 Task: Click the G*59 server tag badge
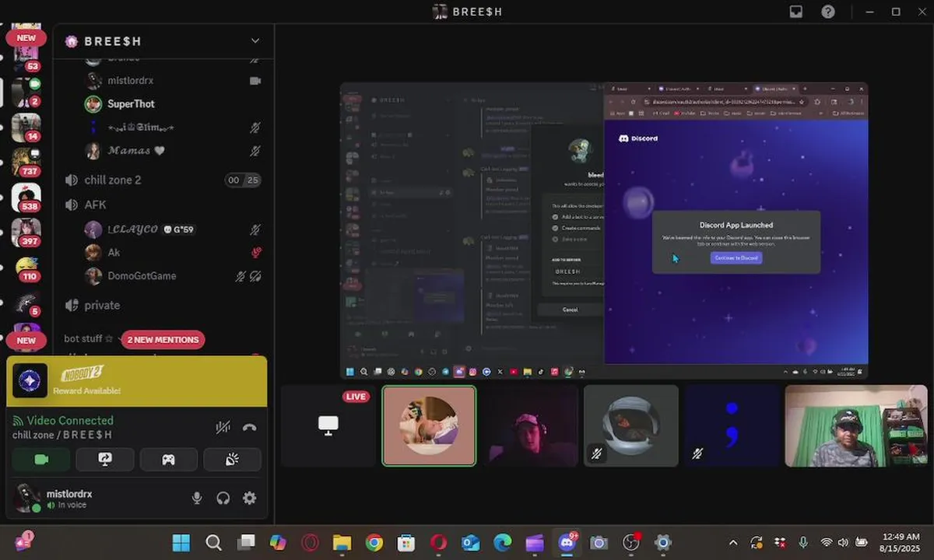(178, 229)
